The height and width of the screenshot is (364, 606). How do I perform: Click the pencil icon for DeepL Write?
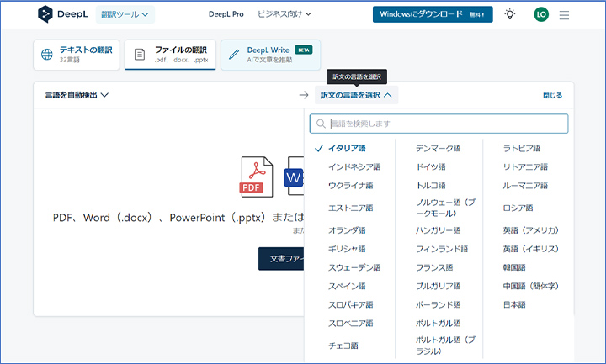click(x=234, y=55)
